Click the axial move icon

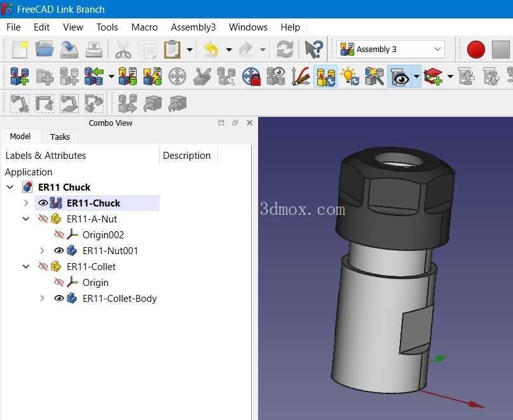point(202,76)
